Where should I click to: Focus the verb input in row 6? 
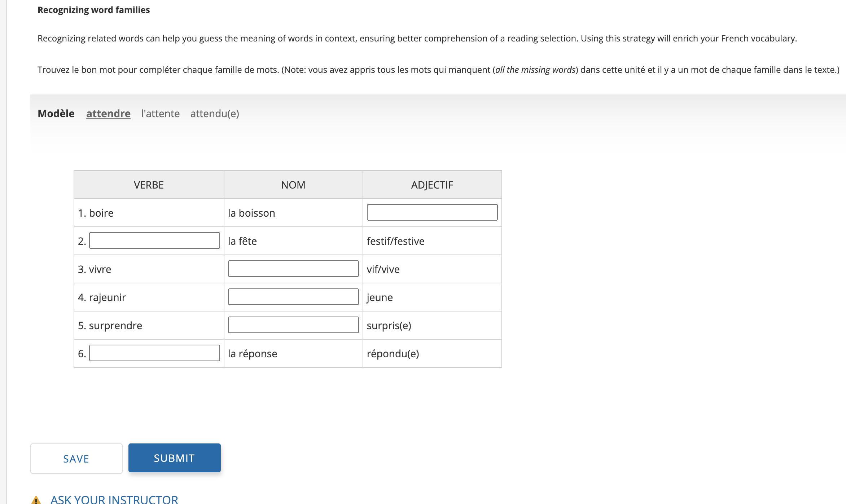[x=154, y=353]
